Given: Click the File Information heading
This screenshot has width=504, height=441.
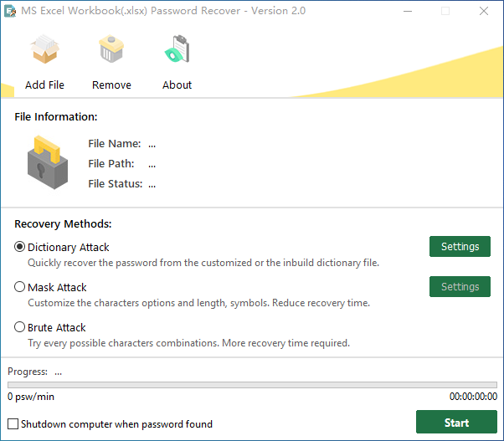Looking at the screenshot, I should (56, 116).
